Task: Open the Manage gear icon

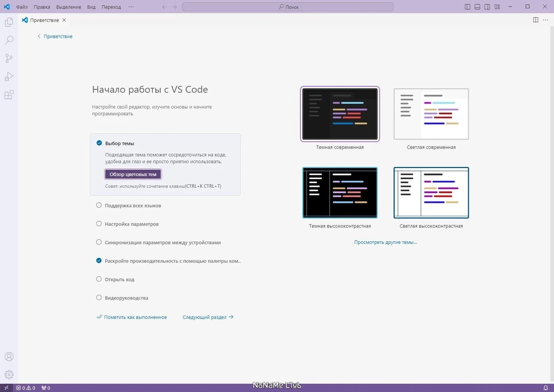Action: click(9, 374)
